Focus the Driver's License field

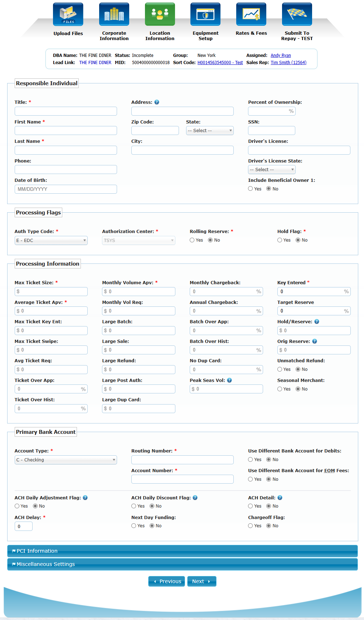pyautogui.click(x=299, y=150)
